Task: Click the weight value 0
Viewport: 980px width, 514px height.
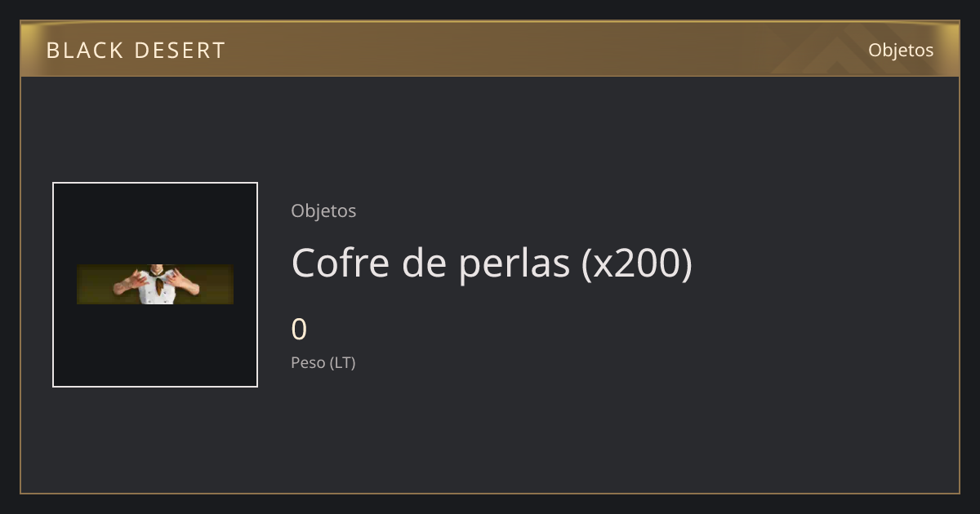Action: click(x=299, y=330)
